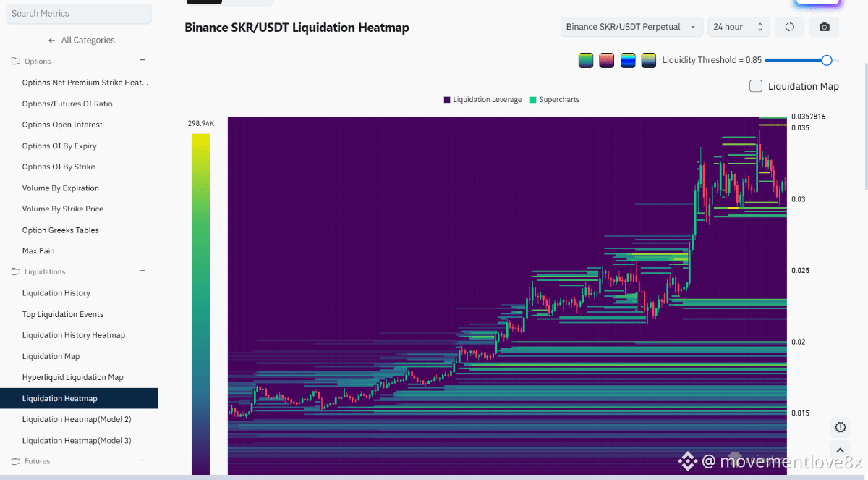Collapse the Futures category
This screenshot has width=868, height=480.
point(142,460)
